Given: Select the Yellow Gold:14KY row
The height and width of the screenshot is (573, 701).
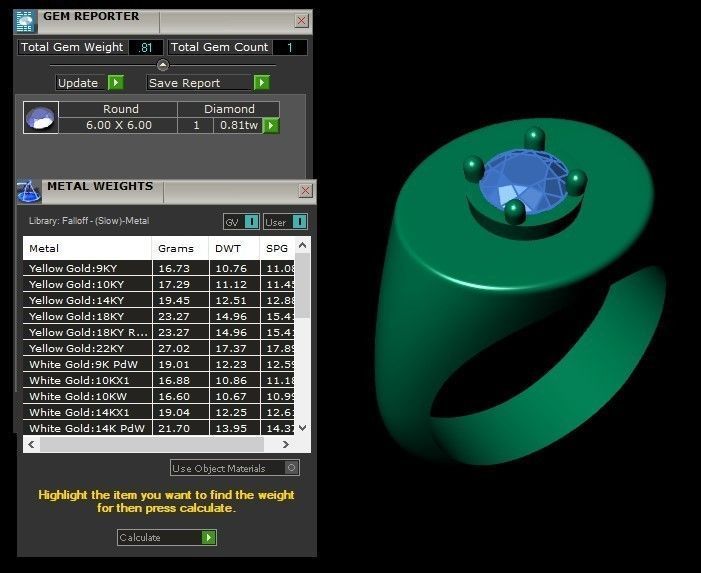Looking at the screenshot, I should [x=159, y=300].
